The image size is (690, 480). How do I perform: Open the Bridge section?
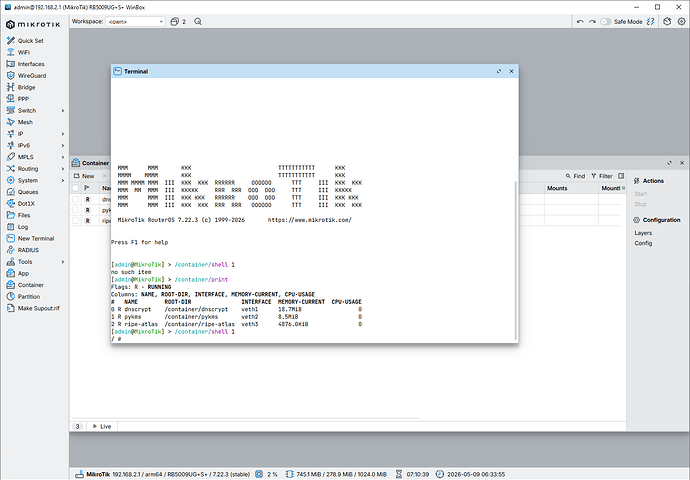point(21,87)
